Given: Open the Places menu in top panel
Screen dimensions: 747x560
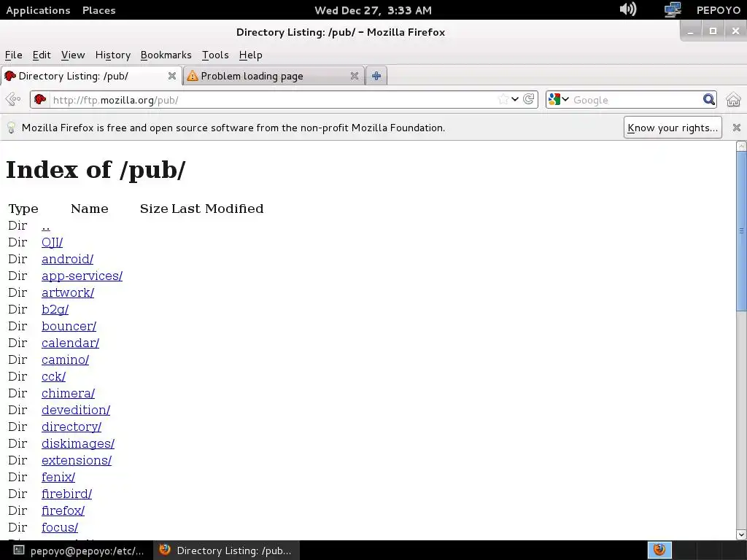Looking at the screenshot, I should [x=98, y=10].
